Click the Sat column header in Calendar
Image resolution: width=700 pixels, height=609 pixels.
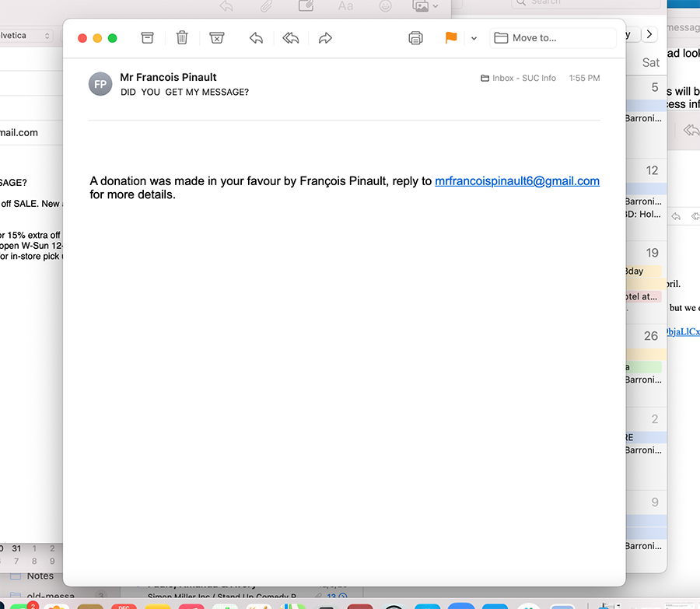click(x=651, y=62)
